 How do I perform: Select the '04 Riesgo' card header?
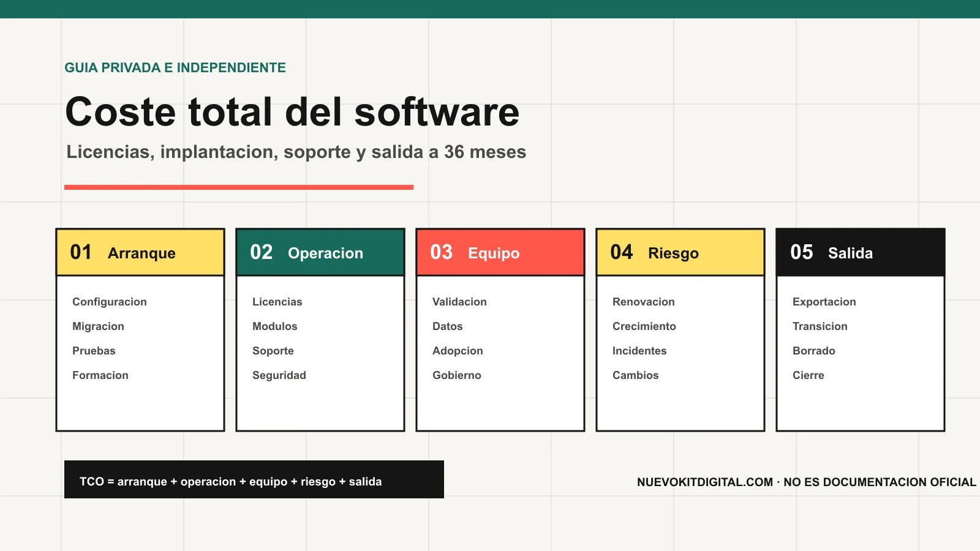point(680,252)
